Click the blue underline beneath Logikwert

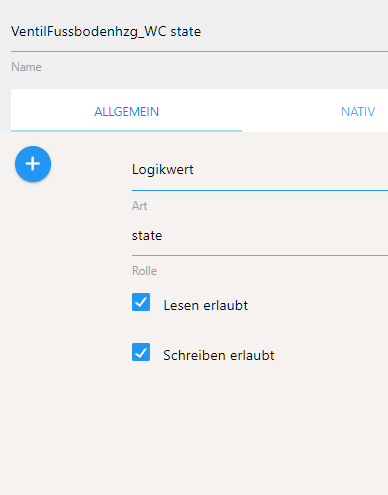click(260, 190)
